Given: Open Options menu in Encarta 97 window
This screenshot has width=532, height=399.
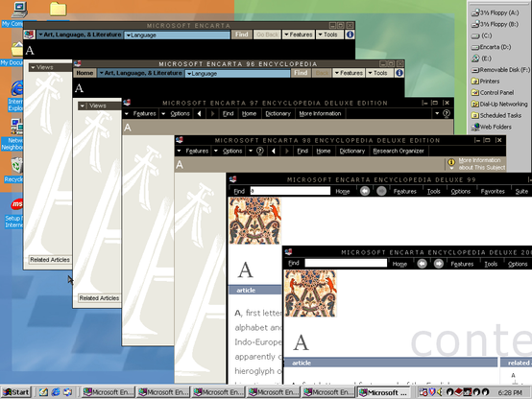Looking at the screenshot, I should [x=177, y=113].
